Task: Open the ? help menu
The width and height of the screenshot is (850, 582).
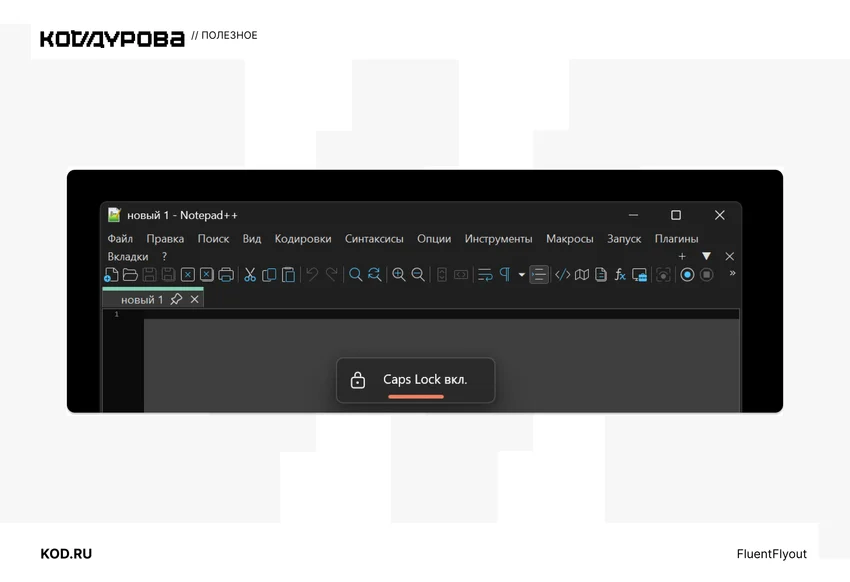Action: (164, 256)
